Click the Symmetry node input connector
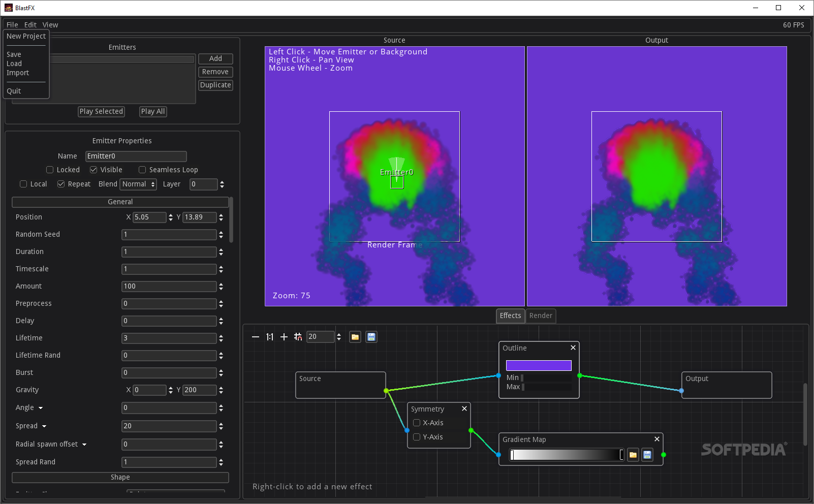This screenshot has height=504, width=814. tap(407, 430)
